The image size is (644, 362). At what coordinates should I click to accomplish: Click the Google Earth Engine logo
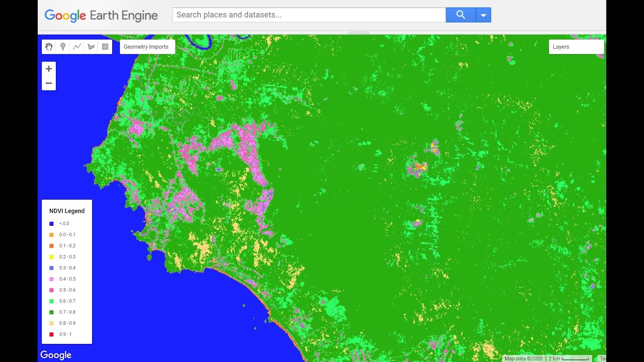(x=101, y=16)
